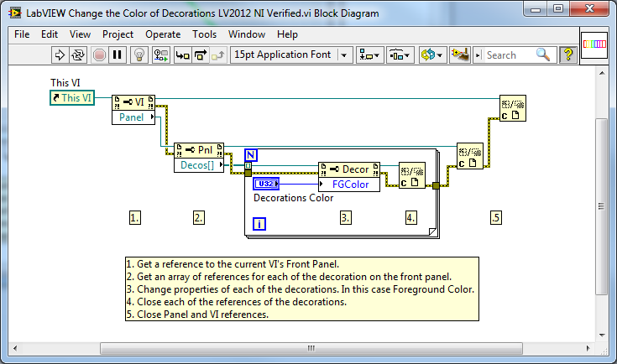Click the loop iteration i terminal

259,224
